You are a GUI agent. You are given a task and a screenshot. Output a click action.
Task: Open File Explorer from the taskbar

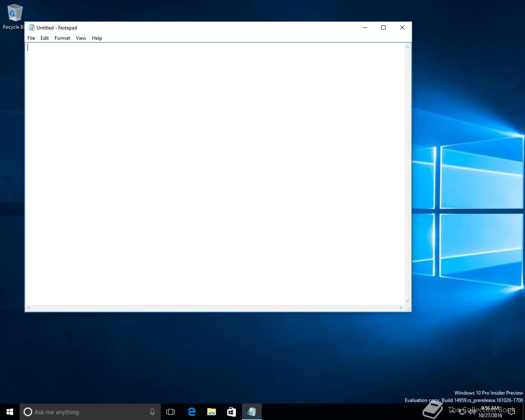click(212, 412)
